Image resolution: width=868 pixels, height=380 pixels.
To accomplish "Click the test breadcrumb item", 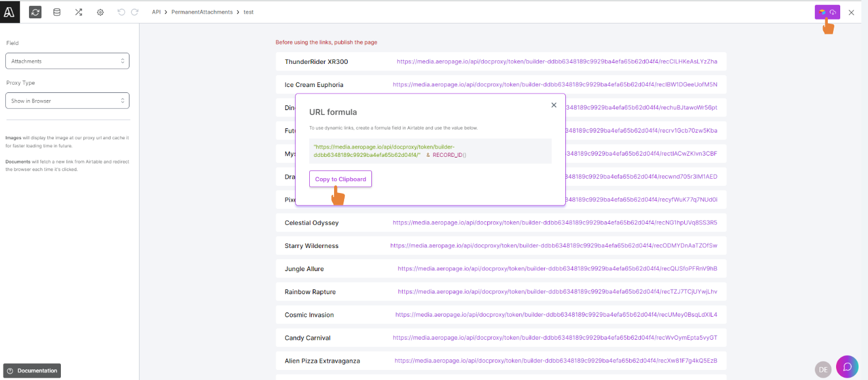I will [x=248, y=12].
